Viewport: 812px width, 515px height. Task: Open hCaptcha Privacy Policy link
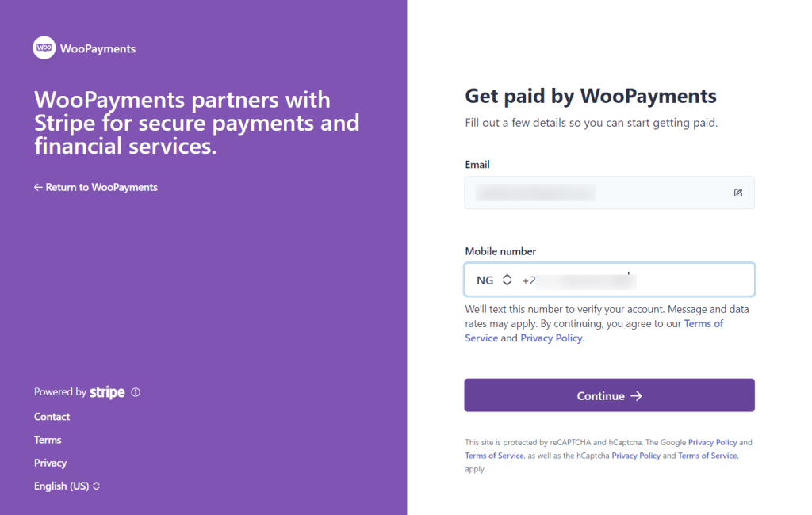(636, 456)
